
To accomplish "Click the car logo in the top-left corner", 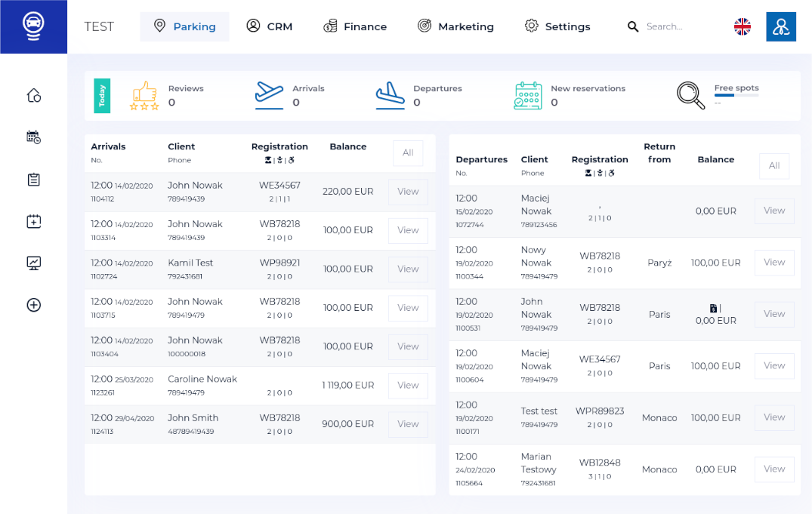I will click(33, 26).
